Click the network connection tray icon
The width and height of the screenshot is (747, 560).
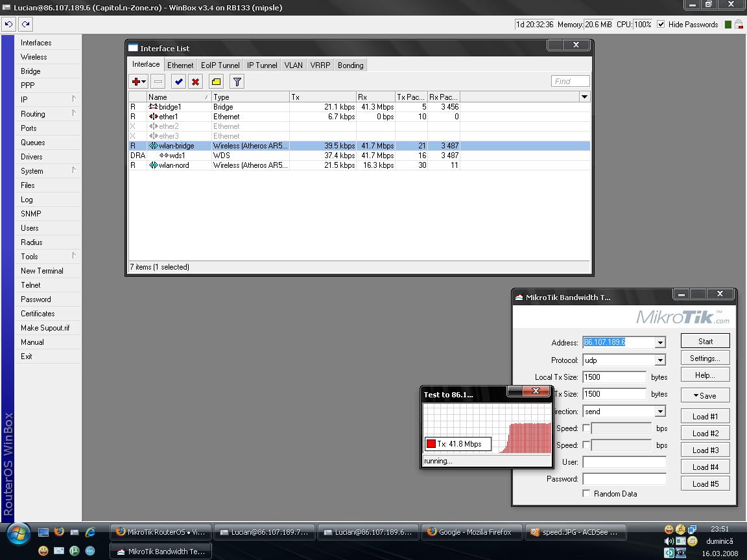pos(693,529)
